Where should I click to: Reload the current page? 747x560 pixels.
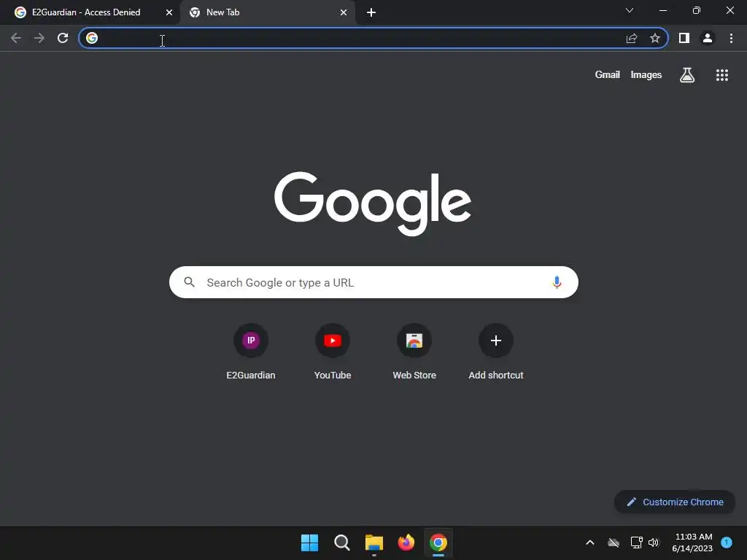(x=63, y=38)
